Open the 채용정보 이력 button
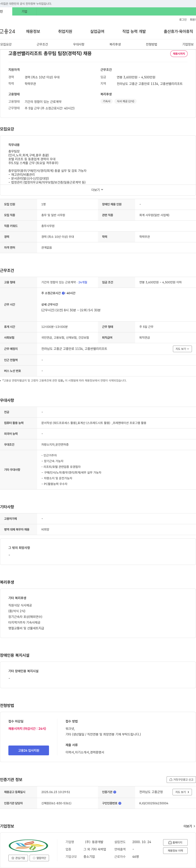Viewport: 196px width, 868px height. (175, 850)
